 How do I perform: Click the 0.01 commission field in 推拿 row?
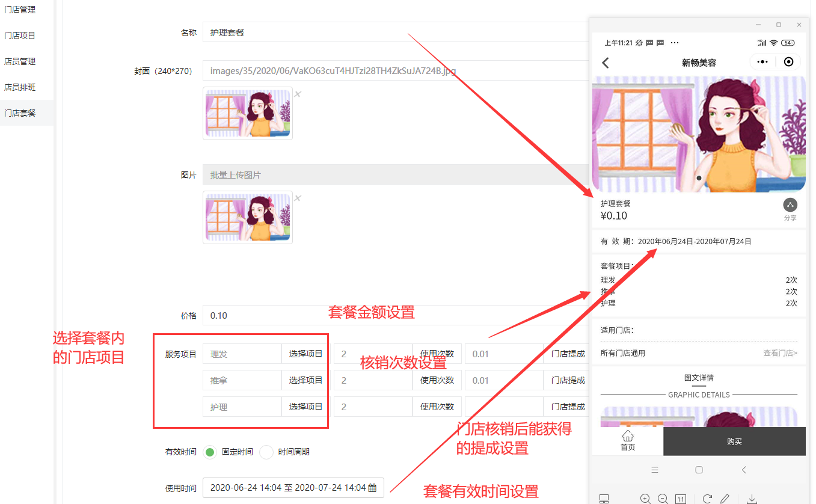pyautogui.click(x=505, y=380)
